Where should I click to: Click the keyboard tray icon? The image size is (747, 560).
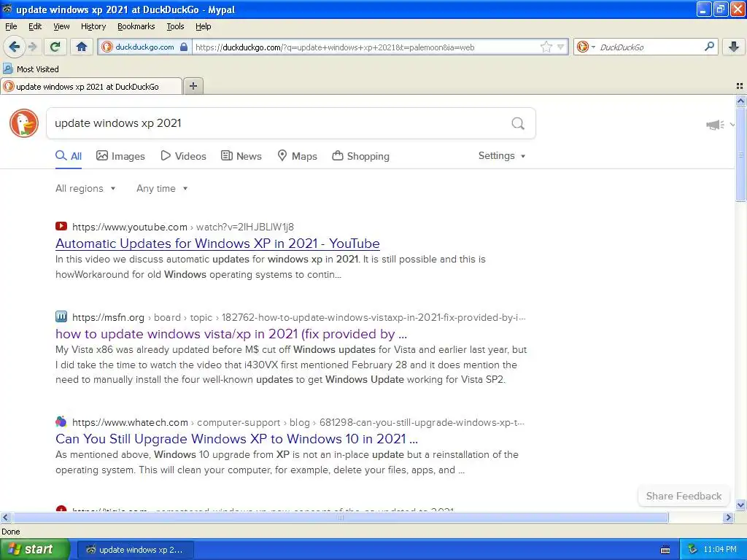pos(665,550)
